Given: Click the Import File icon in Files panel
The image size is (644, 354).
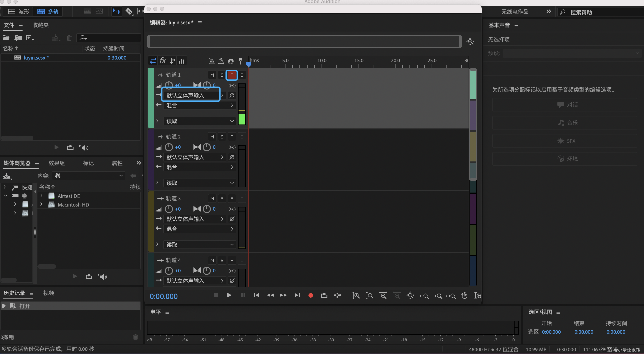Looking at the screenshot, I should coord(18,38).
